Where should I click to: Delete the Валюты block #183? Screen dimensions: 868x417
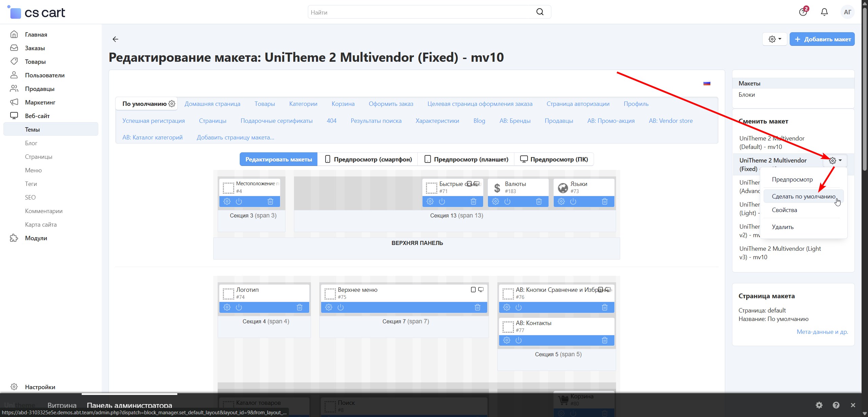539,202
